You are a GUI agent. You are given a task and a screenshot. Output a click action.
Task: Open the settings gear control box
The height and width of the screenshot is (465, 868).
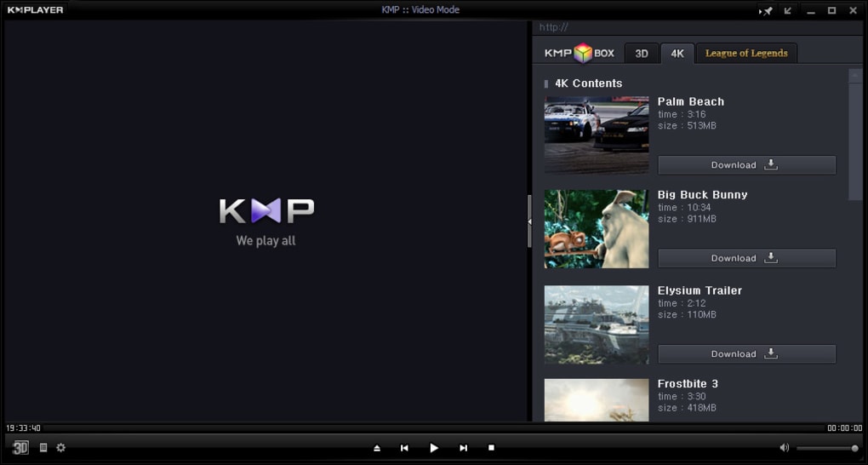[x=60, y=447]
